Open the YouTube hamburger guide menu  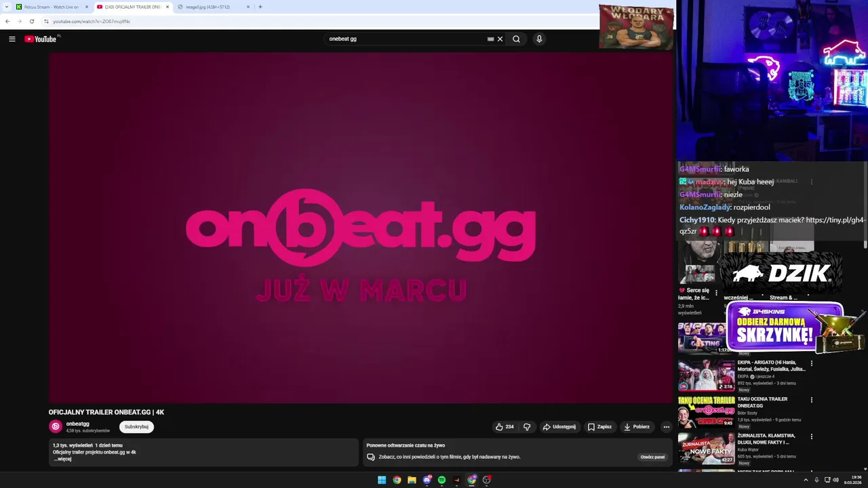[12, 39]
